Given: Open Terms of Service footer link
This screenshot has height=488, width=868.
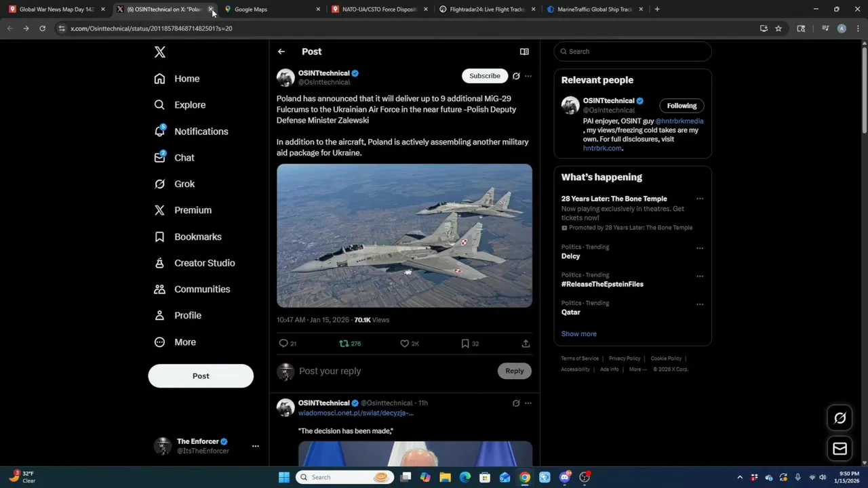Looking at the screenshot, I should (x=580, y=359).
